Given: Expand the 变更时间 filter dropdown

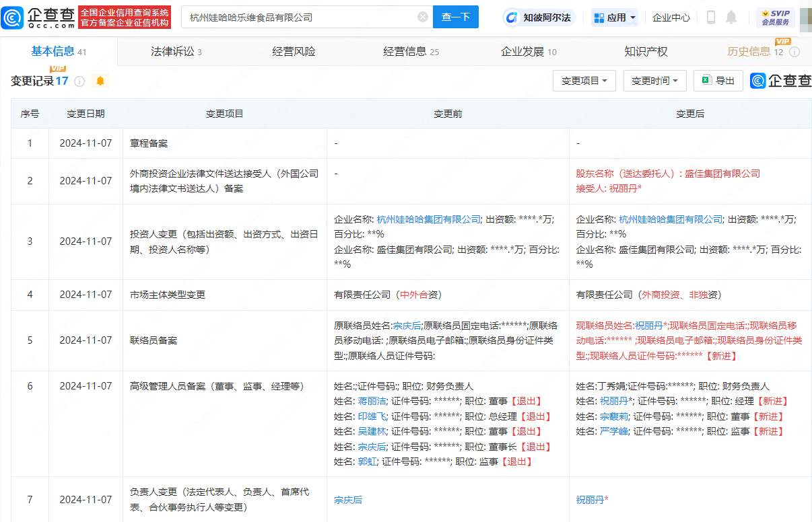Looking at the screenshot, I should point(654,81).
